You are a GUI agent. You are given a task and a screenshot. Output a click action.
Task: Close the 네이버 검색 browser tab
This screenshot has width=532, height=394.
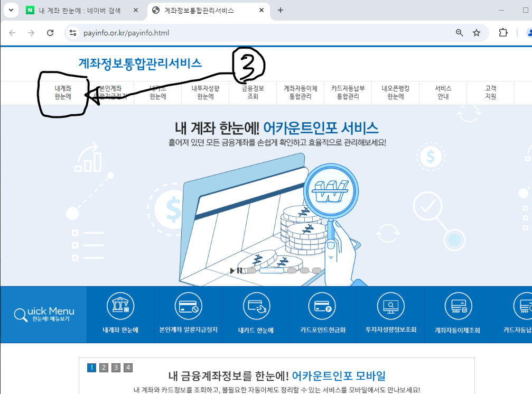point(136,10)
